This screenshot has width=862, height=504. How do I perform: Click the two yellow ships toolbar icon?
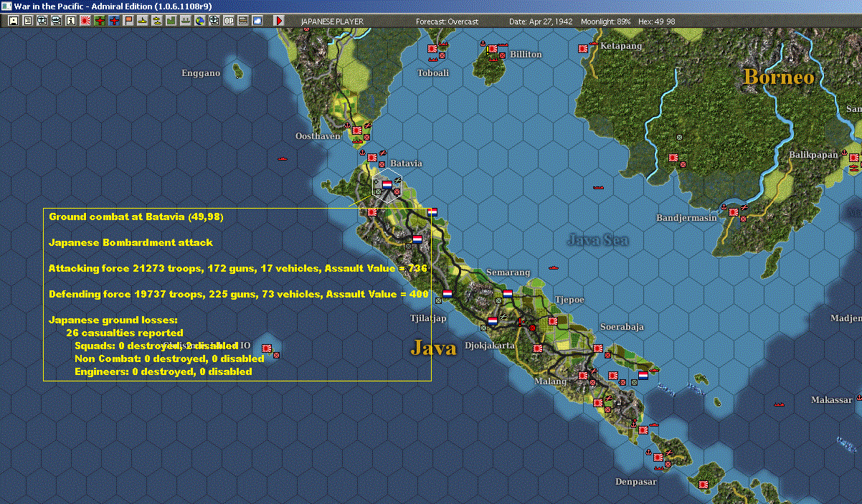click(x=157, y=22)
